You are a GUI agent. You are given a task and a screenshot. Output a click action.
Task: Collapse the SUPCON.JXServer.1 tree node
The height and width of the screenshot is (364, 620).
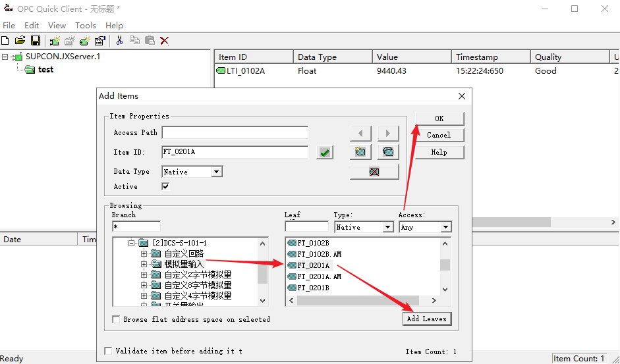click(5, 57)
